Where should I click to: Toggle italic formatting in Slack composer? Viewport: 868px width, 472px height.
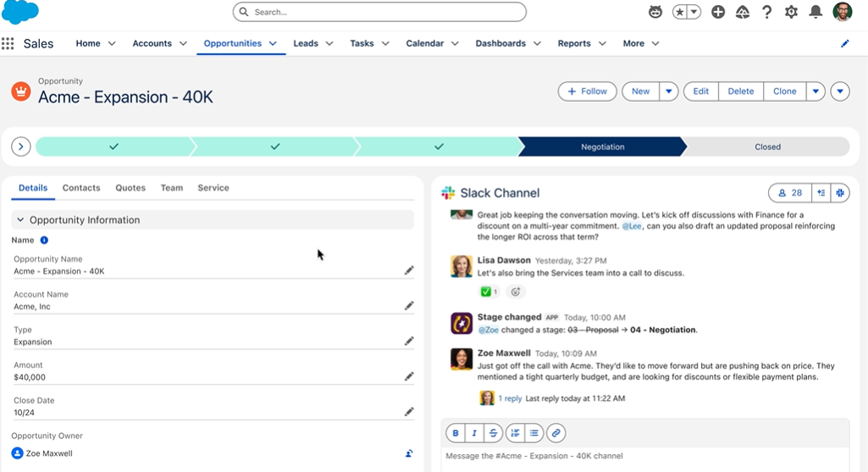474,433
